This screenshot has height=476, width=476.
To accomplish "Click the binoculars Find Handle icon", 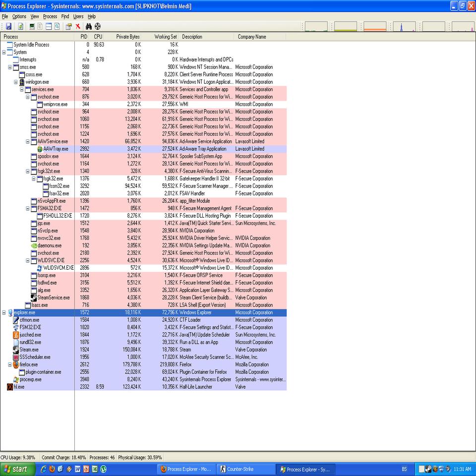I will [89, 26].
